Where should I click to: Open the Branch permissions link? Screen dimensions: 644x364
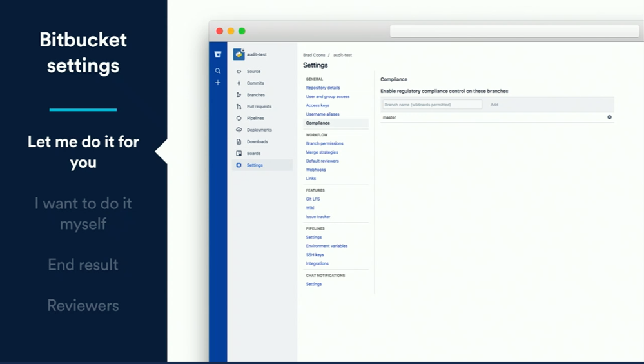coord(324,143)
